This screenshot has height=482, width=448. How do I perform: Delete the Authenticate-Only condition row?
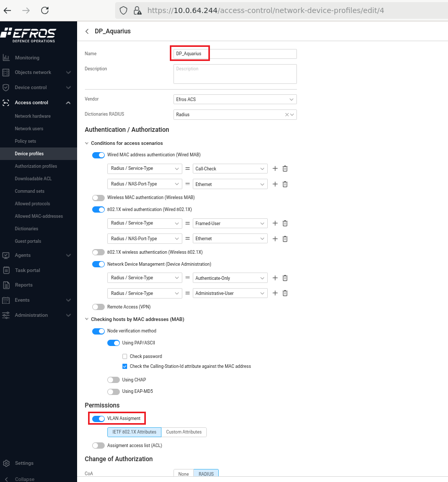(285, 278)
